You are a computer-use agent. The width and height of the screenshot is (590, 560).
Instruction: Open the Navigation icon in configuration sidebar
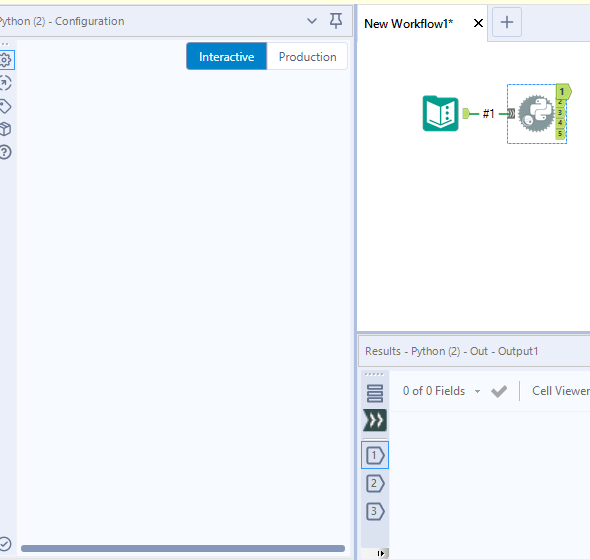(x=6, y=83)
